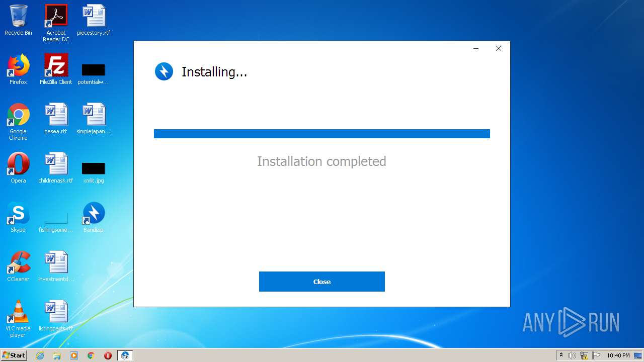This screenshot has height=362, width=644.
Task: Select the Skype desktop shortcut
Action: coord(18,217)
